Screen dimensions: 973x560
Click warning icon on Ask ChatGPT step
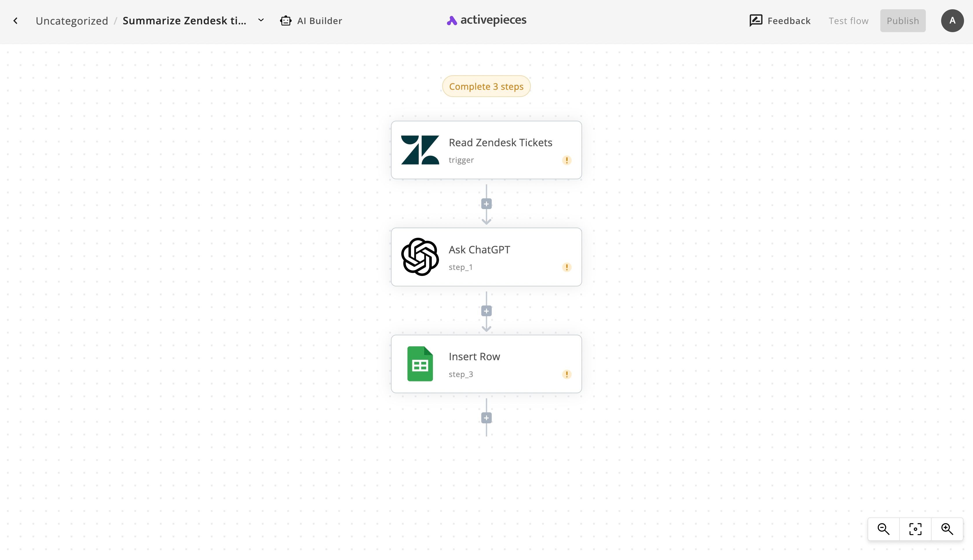tap(566, 267)
